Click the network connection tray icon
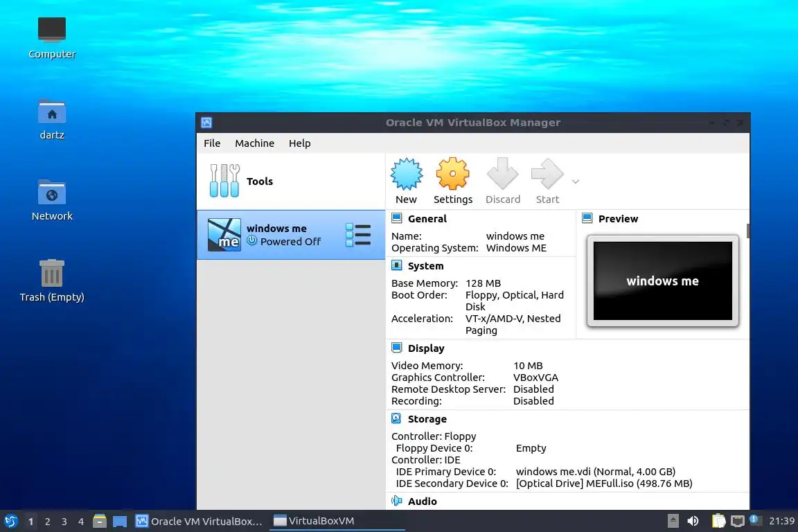This screenshot has width=798, height=532. point(737,521)
